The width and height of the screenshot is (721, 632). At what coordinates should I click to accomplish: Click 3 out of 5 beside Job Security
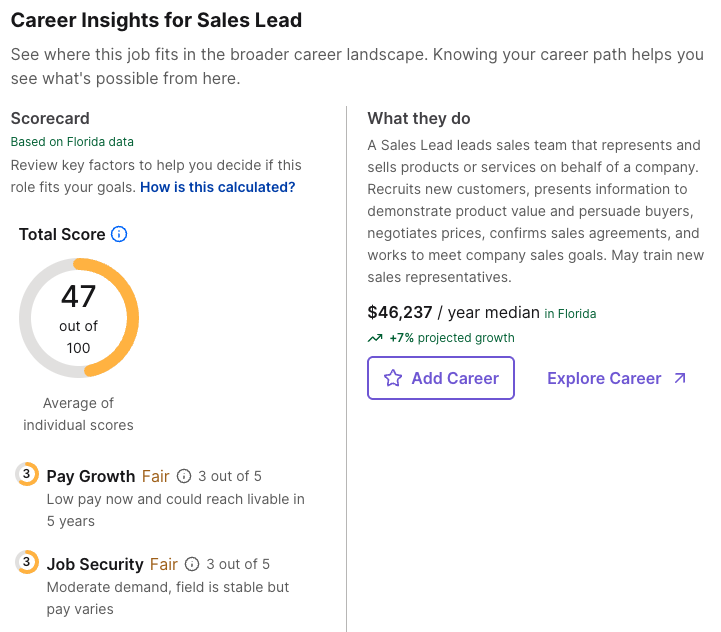click(238, 564)
